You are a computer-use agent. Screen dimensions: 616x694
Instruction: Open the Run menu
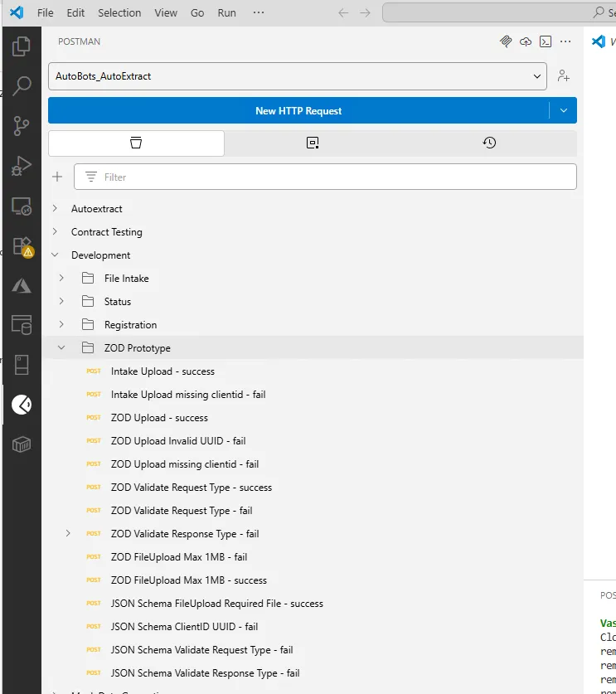(226, 12)
